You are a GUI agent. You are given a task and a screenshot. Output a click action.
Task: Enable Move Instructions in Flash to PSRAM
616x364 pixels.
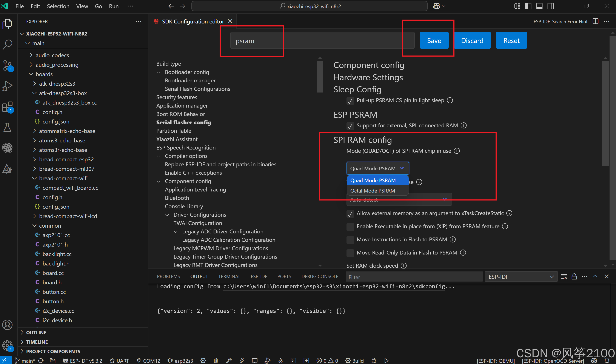click(x=350, y=240)
